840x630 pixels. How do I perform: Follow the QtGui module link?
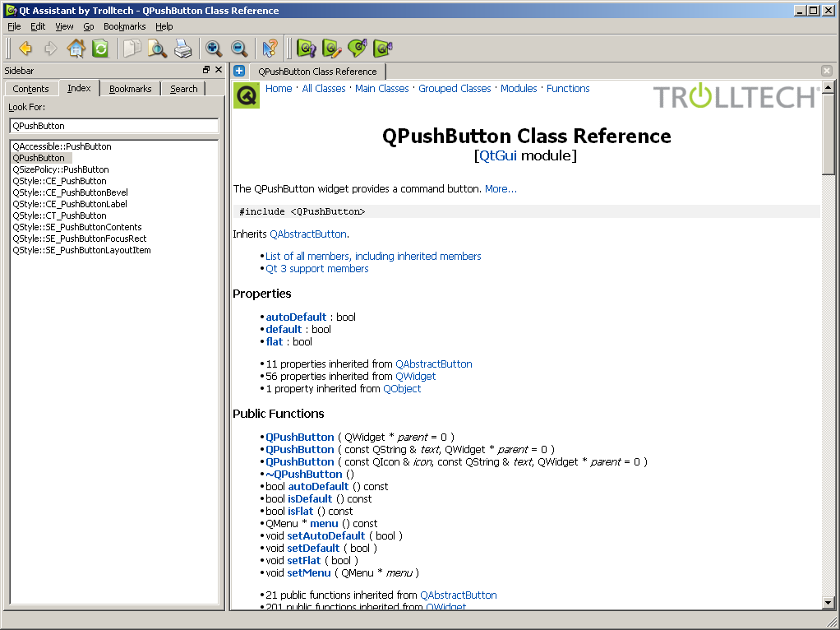[498, 155]
